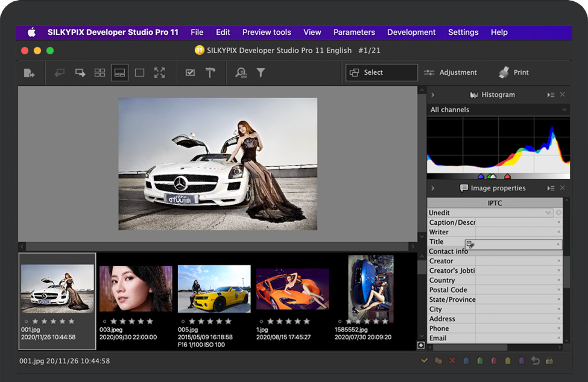Switch to thumbnail grid view mode
Screen dimensions: 588x382
[100, 73]
